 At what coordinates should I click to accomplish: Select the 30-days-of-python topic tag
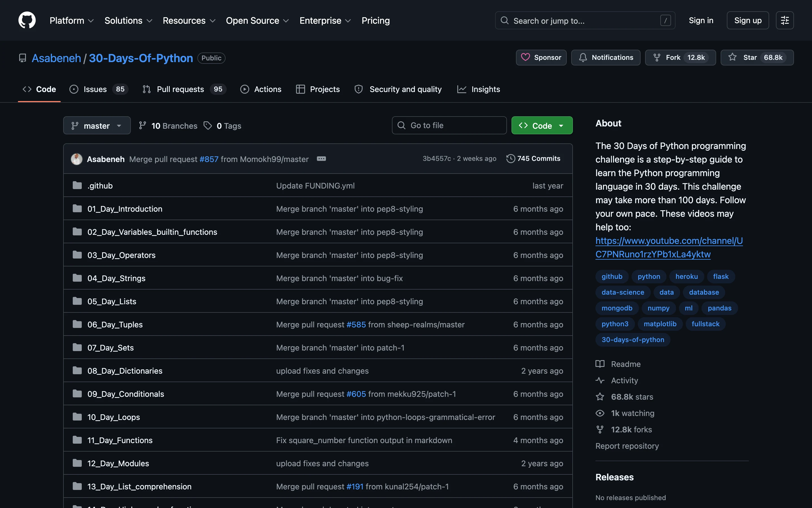pyautogui.click(x=633, y=340)
